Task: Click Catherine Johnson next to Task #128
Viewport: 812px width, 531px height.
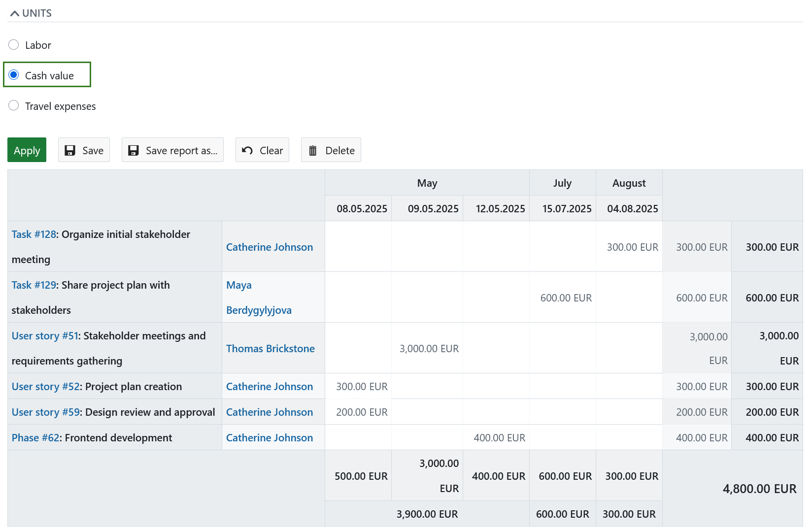Action: click(x=269, y=247)
